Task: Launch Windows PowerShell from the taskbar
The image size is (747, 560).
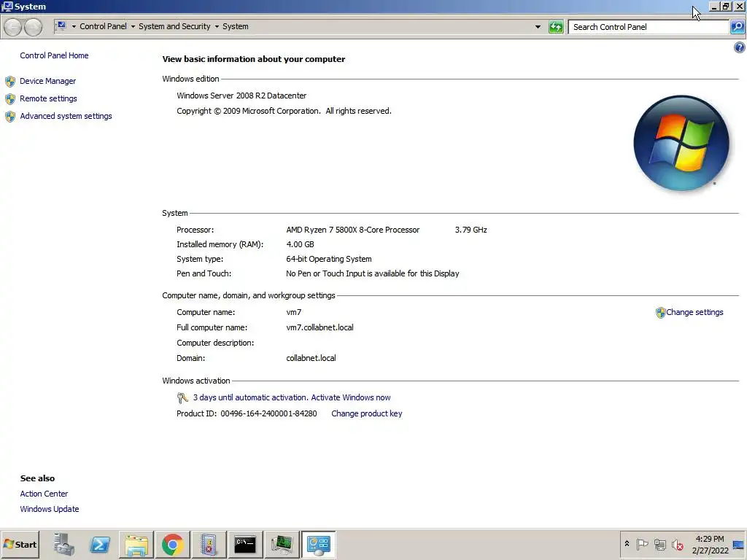Action: coord(100,544)
